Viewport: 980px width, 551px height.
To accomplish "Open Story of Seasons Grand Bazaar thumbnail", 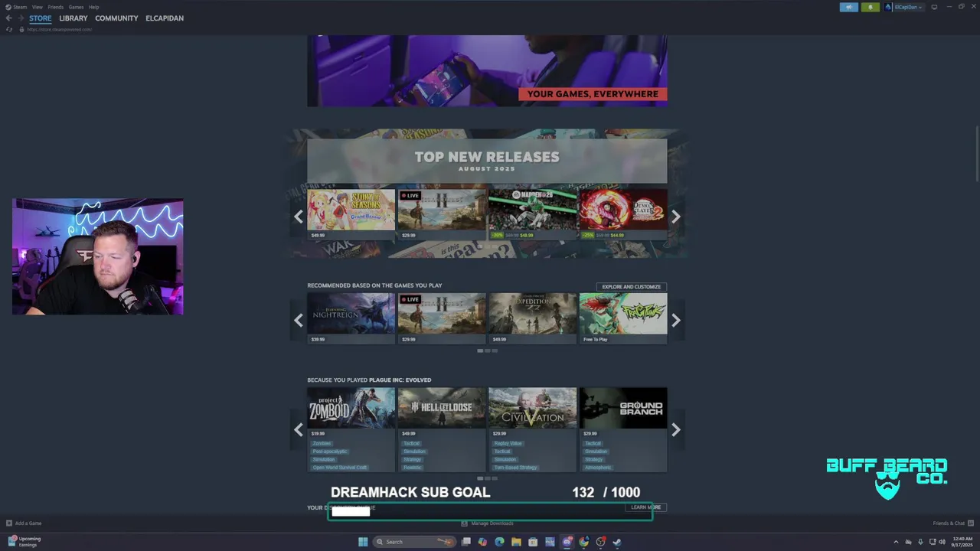I will (x=351, y=210).
